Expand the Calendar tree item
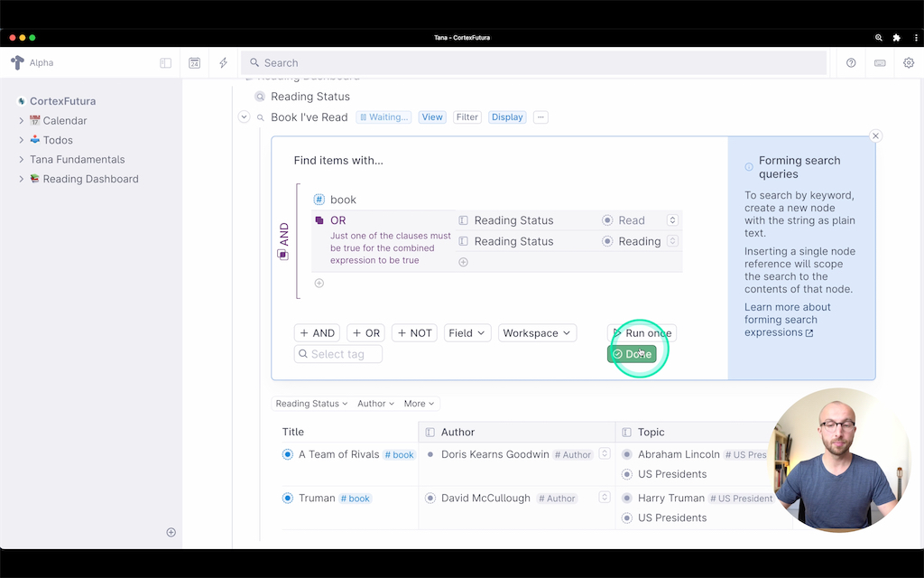 22,120
